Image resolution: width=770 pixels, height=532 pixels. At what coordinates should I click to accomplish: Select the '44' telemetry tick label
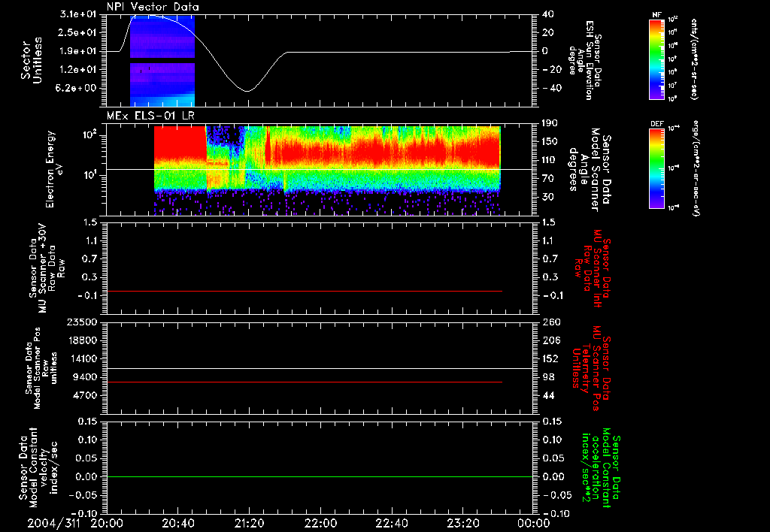point(548,395)
